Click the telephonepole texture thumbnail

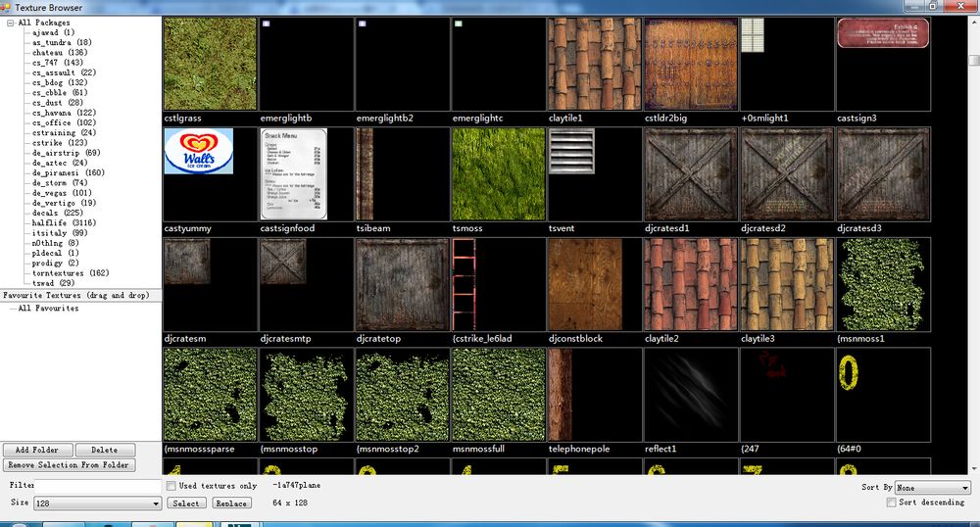(559, 393)
